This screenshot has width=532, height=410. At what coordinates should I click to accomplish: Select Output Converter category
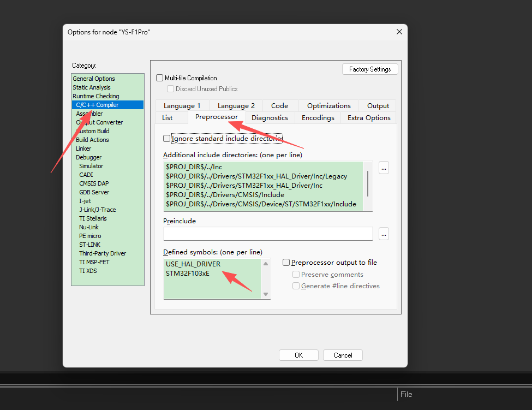tap(107, 122)
